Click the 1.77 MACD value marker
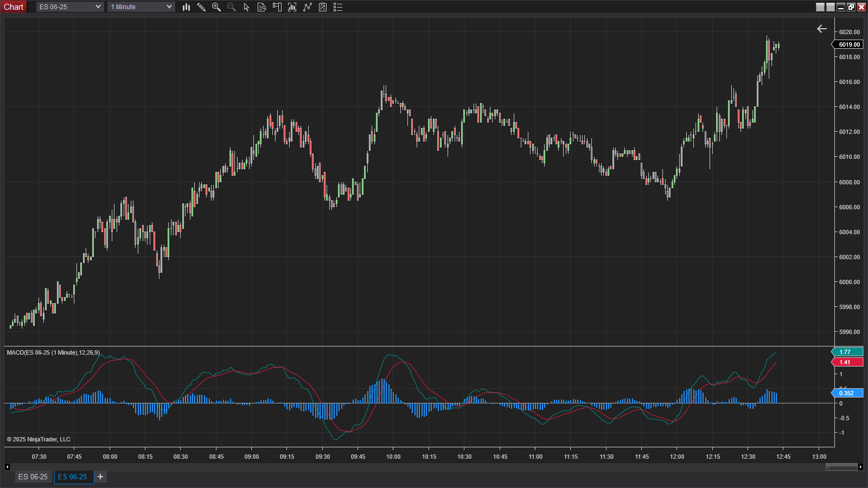The width and height of the screenshot is (868, 488). [x=847, y=352]
